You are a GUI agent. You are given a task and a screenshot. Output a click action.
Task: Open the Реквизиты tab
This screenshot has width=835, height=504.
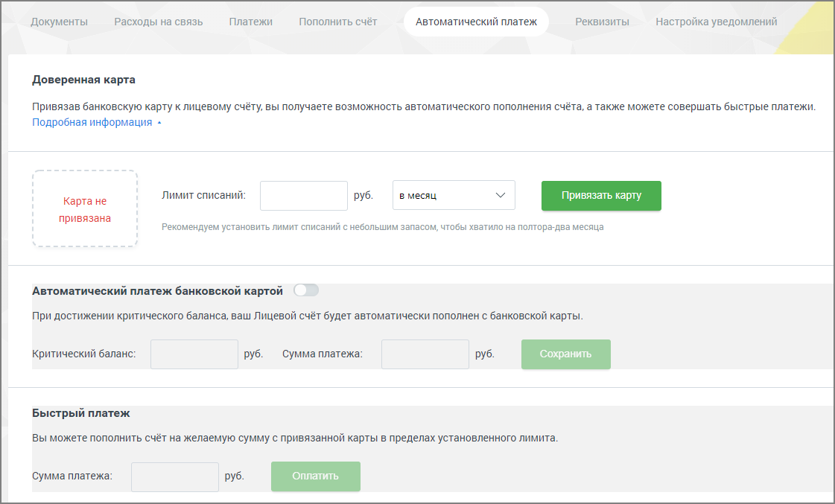pos(602,22)
